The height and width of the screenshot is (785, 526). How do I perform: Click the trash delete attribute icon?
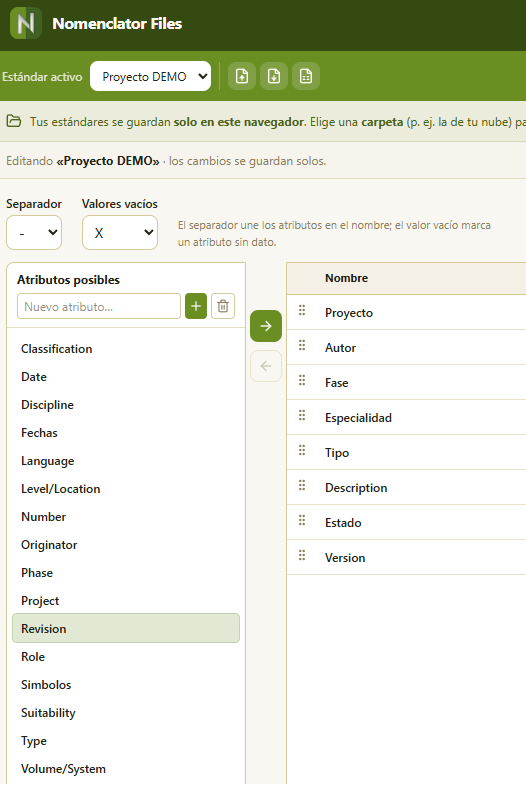[223, 306]
